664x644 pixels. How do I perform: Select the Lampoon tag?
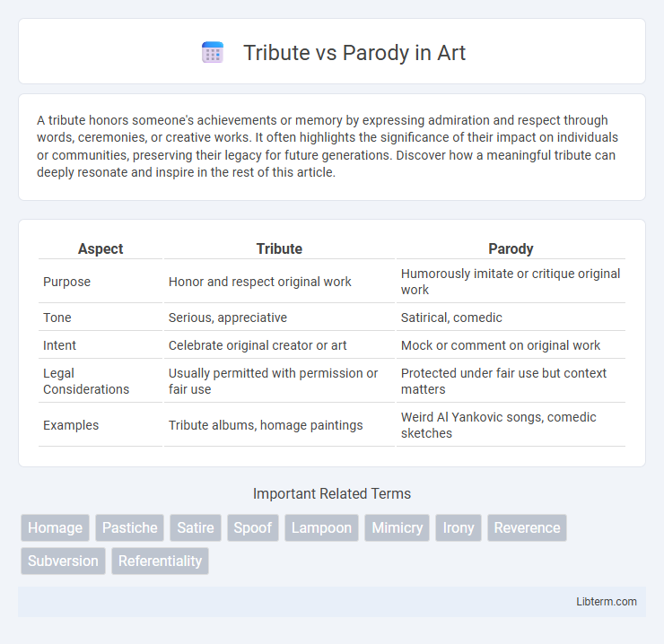(x=321, y=527)
